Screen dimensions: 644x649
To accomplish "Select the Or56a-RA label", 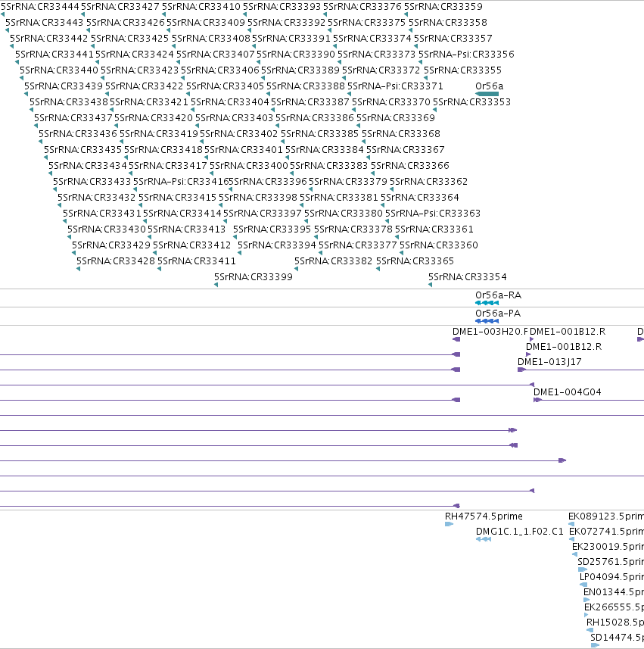I will pyautogui.click(x=499, y=295).
